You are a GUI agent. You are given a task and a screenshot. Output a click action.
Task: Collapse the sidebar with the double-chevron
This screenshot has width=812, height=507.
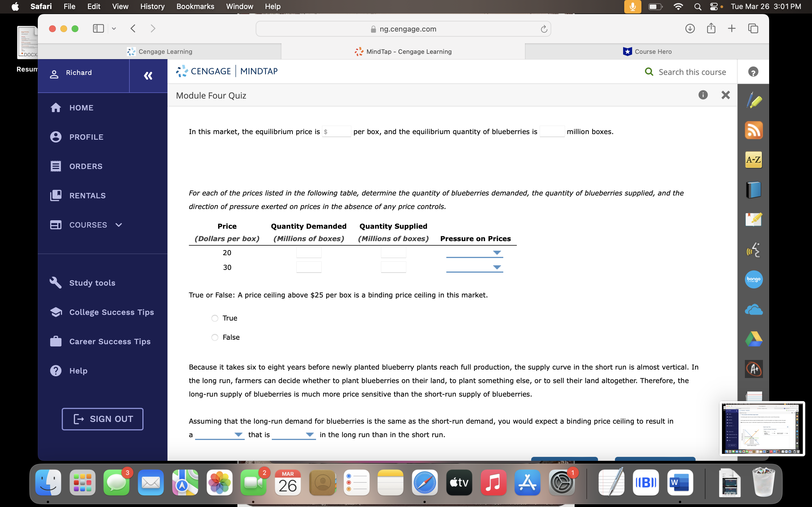[148, 76]
